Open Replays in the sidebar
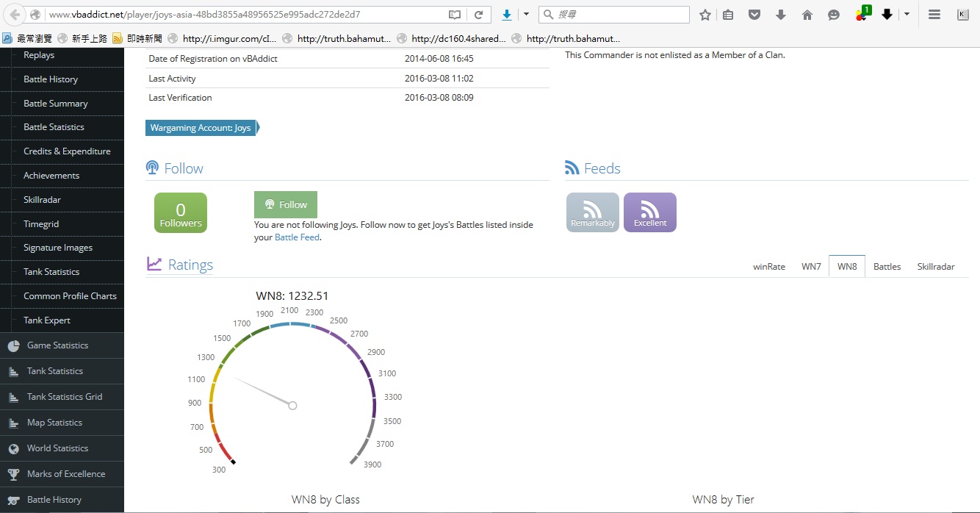Screen dimensions: 980x513 (x=39, y=55)
